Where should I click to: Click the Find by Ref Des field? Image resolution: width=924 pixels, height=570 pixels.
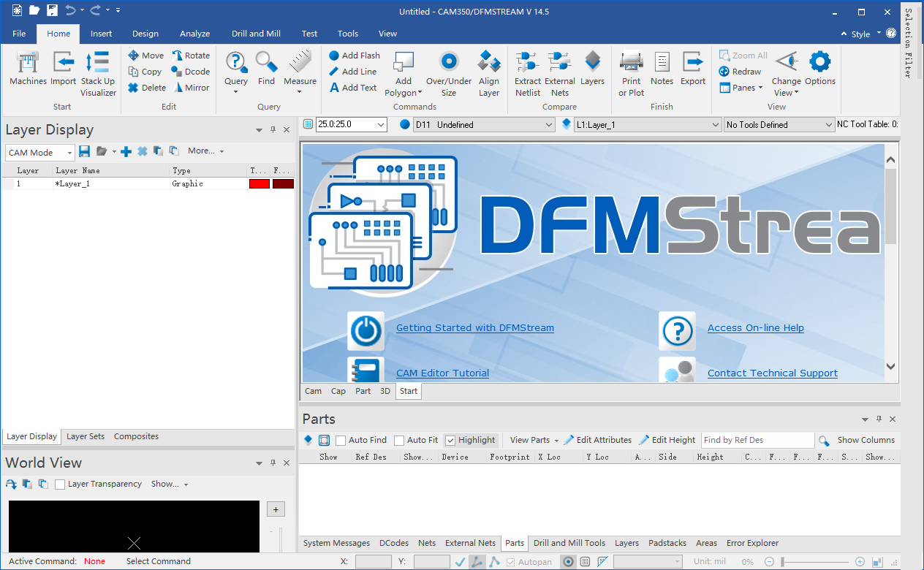point(757,441)
